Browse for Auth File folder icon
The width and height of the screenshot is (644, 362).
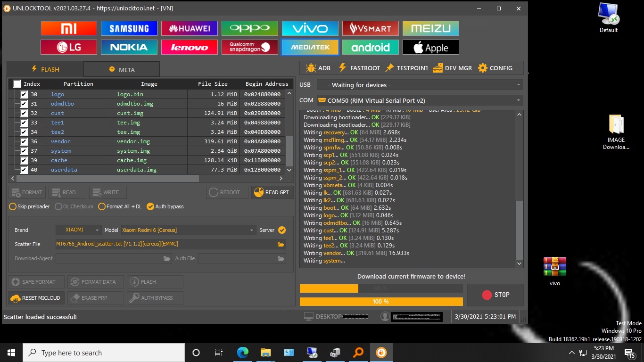click(281, 258)
